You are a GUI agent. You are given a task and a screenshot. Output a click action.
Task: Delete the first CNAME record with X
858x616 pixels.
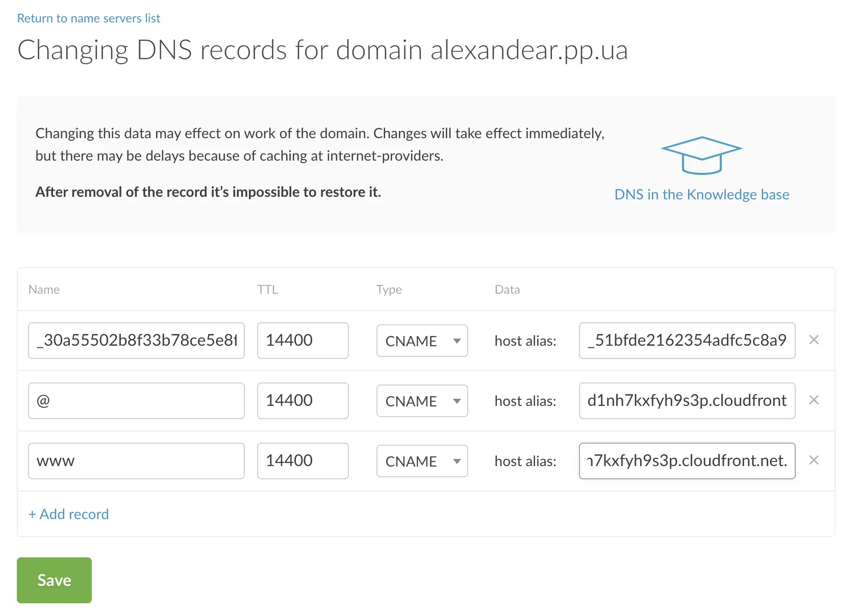[x=814, y=340]
